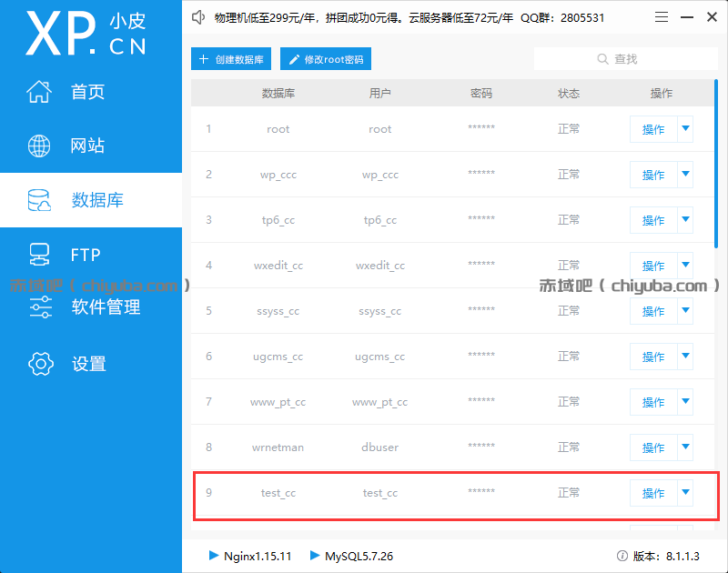Expand operation dropdown arrow for www_pt_cc
The image size is (728, 573).
[x=685, y=402]
